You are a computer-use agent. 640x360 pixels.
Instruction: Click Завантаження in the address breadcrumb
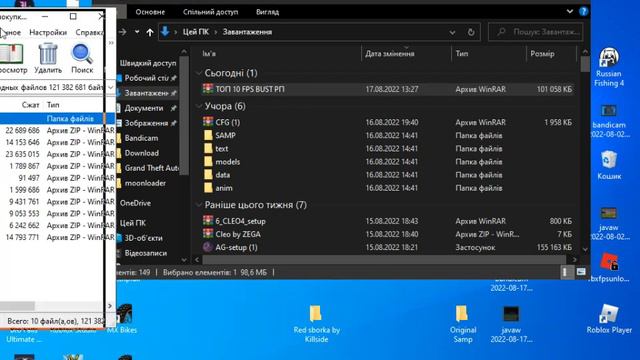pyautogui.click(x=247, y=32)
